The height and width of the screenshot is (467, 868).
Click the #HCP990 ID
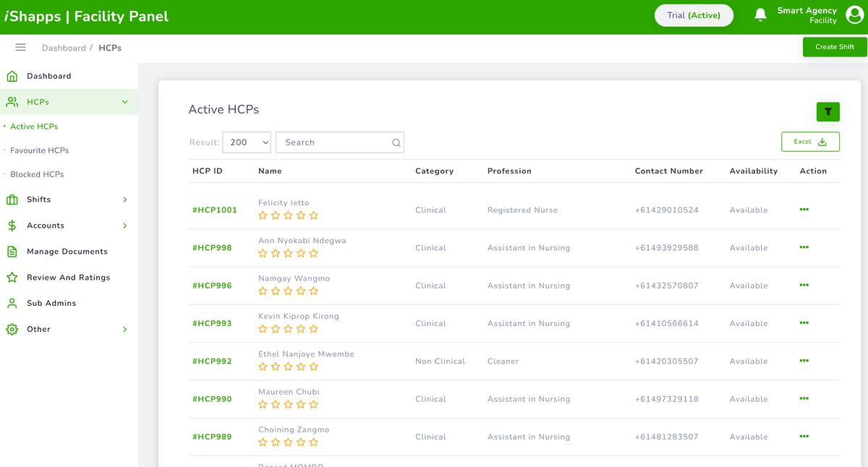pos(212,399)
